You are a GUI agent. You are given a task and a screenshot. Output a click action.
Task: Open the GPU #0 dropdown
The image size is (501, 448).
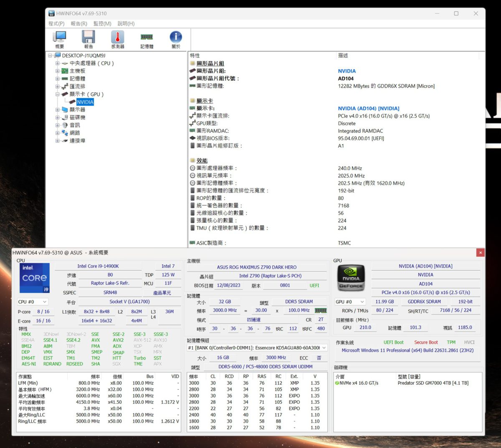[350, 302]
